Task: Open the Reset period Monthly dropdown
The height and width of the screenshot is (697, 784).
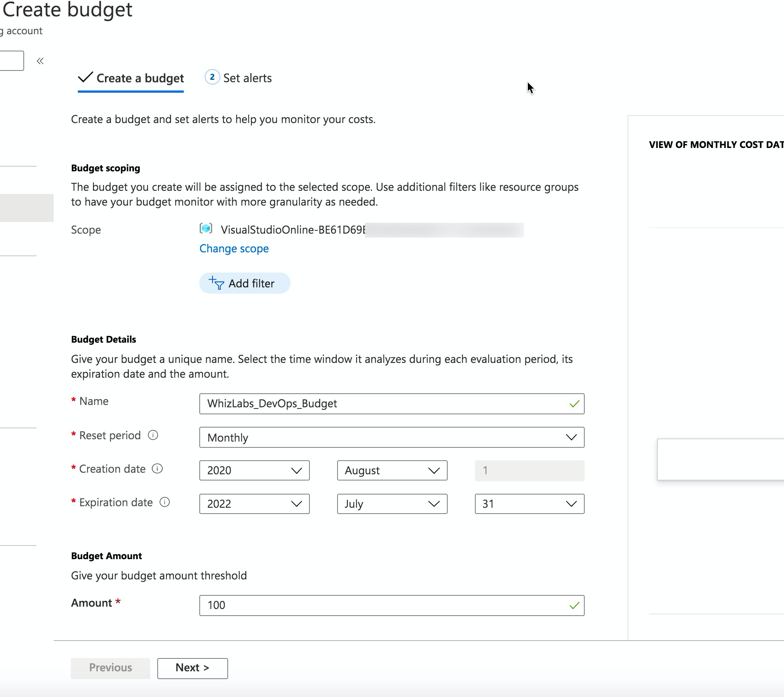Action: pyautogui.click(x=392, y=437)
